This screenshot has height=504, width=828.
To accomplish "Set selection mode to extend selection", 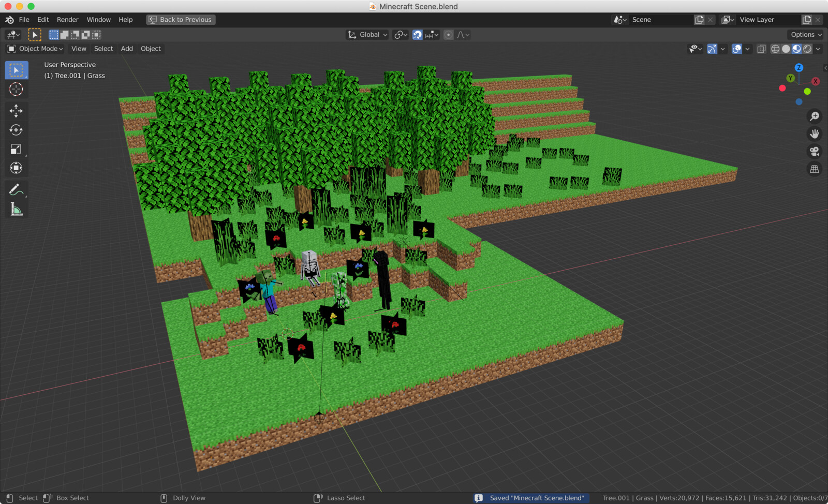I will click(x=64, y=35).
